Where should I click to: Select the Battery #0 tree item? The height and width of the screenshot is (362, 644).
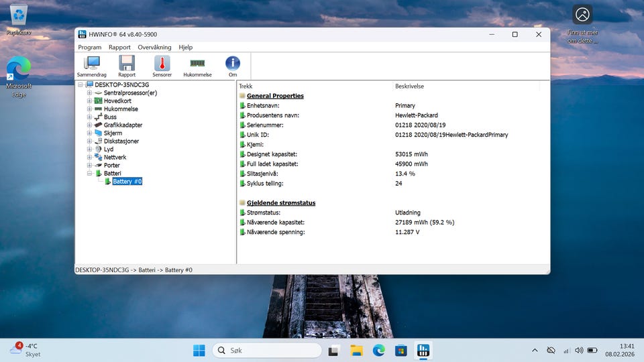(127, 182)
